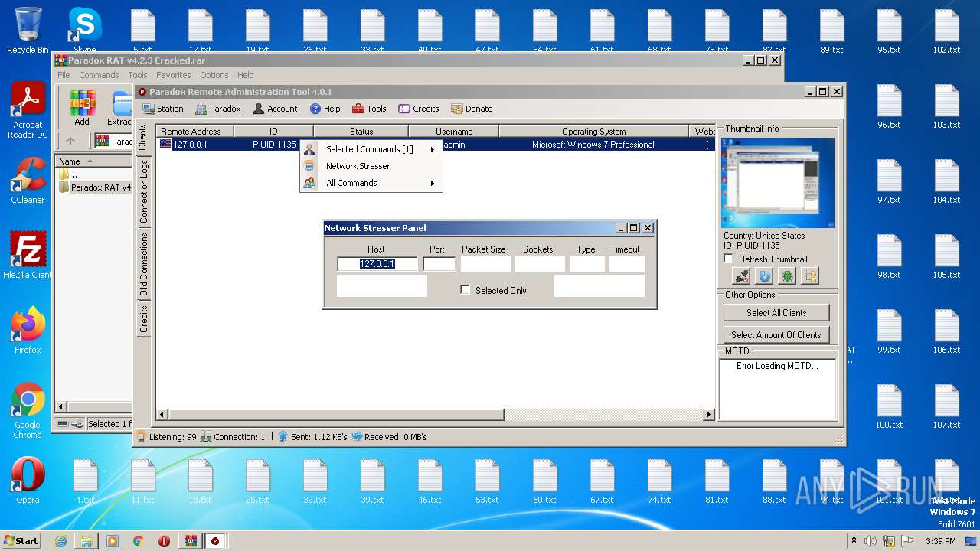Click Select All Clients button
The width and height of the screenshot is (980, 551).
(776, 312)
